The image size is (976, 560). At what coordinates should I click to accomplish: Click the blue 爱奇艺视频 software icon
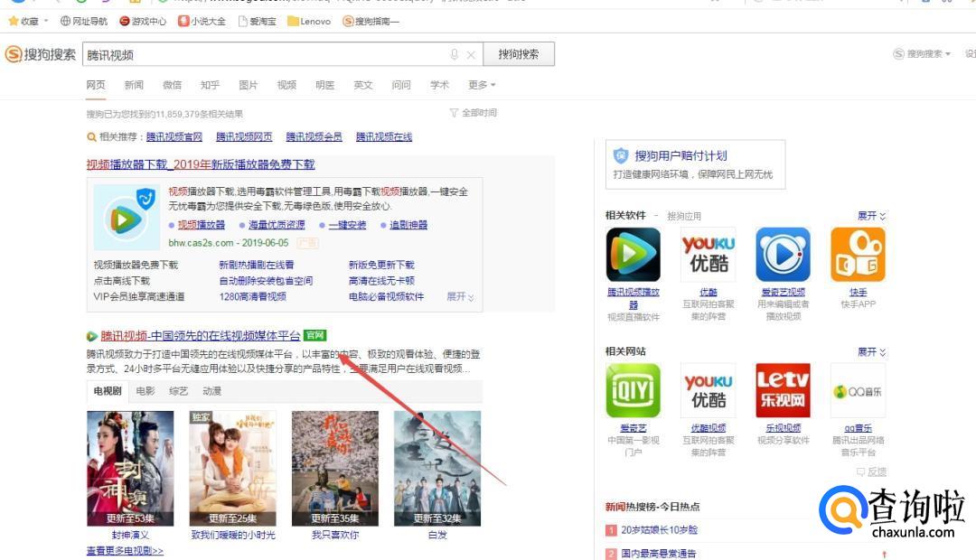click(x=783, y=255)
